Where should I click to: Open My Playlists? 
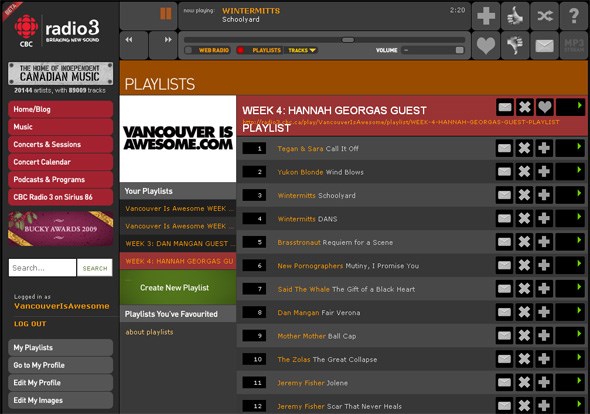(x=61, y=347)
